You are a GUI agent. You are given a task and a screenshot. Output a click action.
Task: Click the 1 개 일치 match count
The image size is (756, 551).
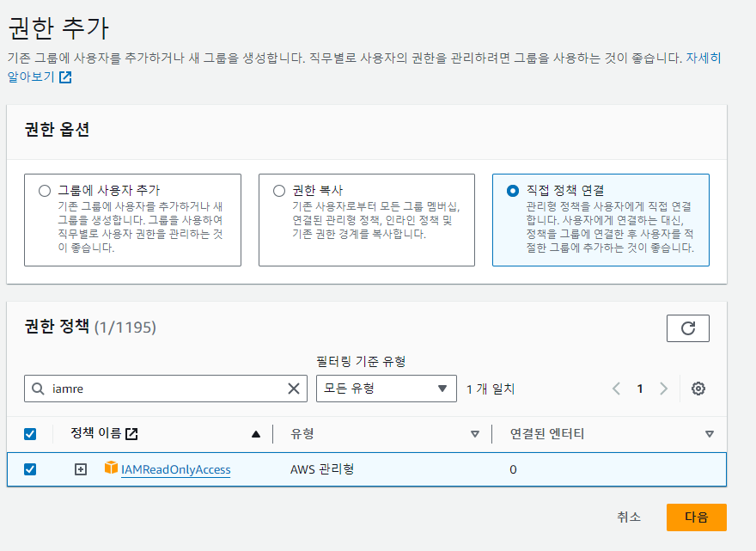point(491,389)
